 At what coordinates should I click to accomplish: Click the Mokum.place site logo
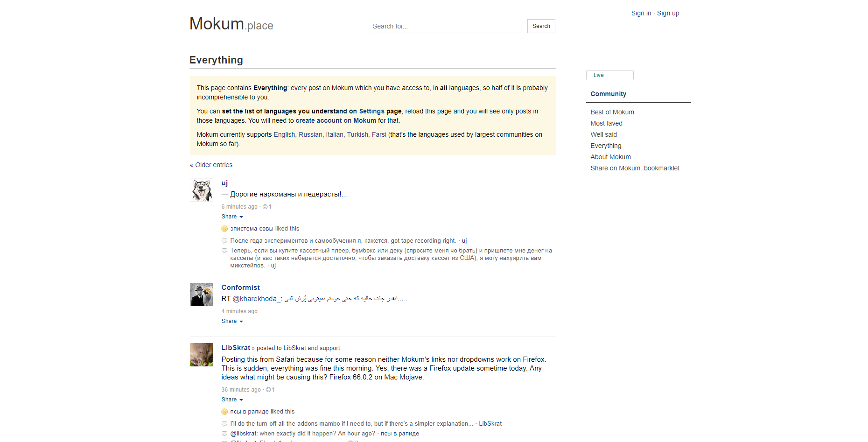[231, 24]
